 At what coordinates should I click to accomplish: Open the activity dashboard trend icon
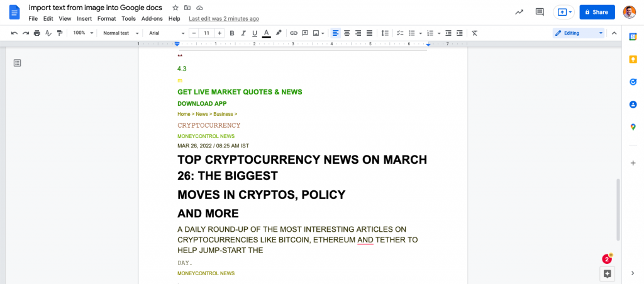point(519,12)
